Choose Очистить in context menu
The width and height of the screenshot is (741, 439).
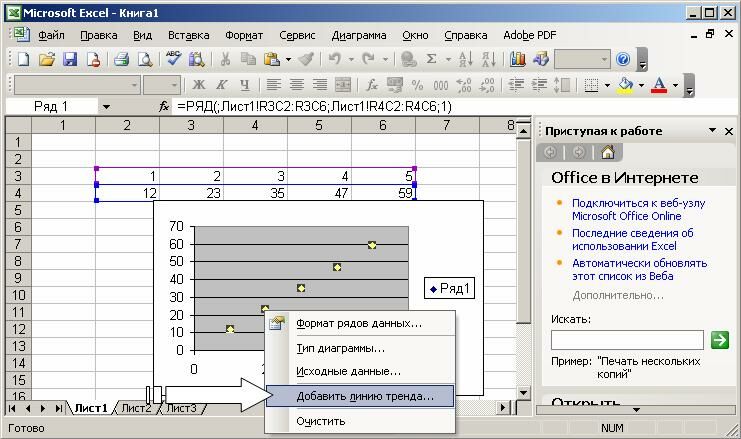point(360,421)
